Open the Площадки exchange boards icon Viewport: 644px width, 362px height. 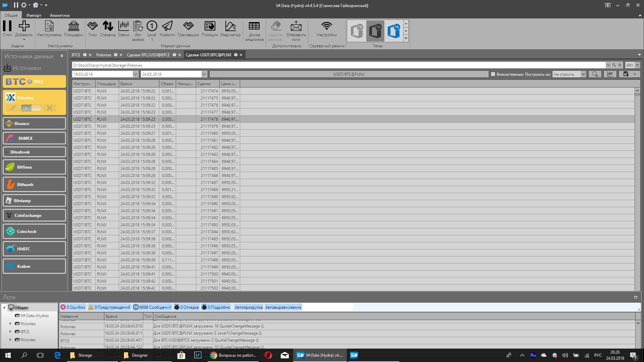click(x=73, y=29)
